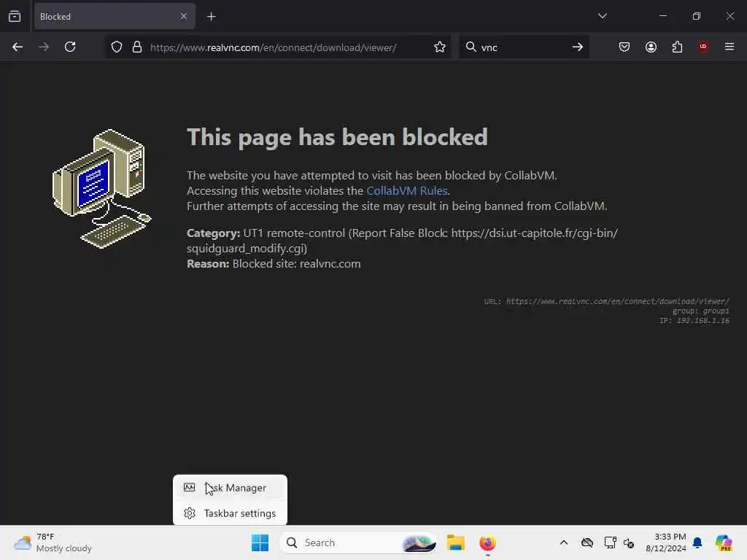Open tracking protection shield icon

pos(117,47)
